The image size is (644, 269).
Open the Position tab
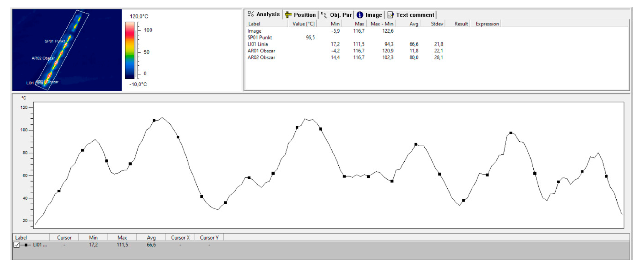point(305,15)
